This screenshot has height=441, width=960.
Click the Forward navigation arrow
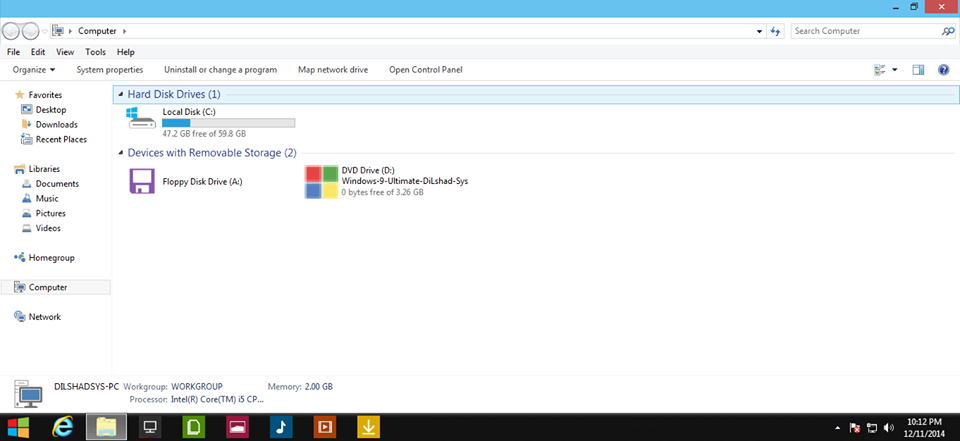tap(30, 31)
